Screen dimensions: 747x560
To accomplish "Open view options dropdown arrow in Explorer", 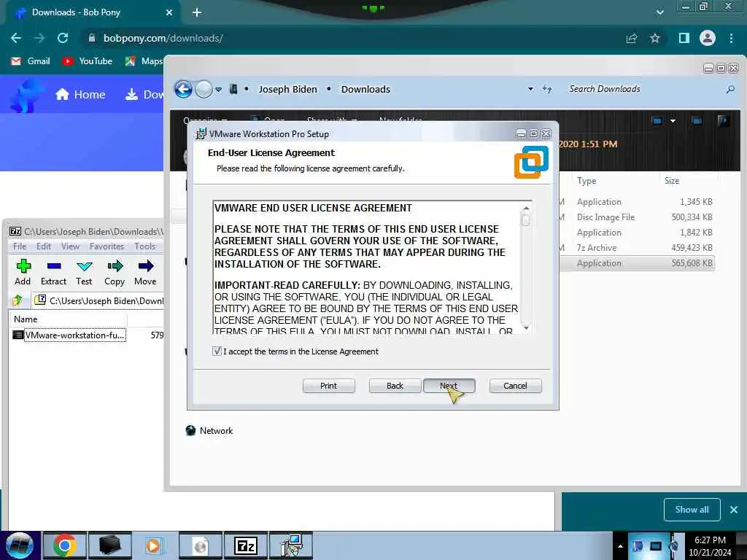I will (x=673, y=121).
